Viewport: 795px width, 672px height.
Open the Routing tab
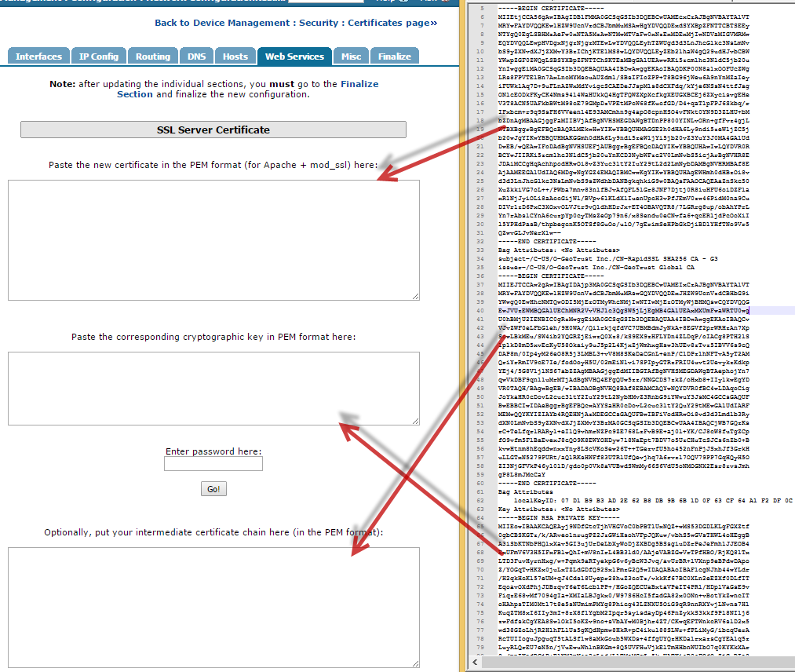pos(152,57)
